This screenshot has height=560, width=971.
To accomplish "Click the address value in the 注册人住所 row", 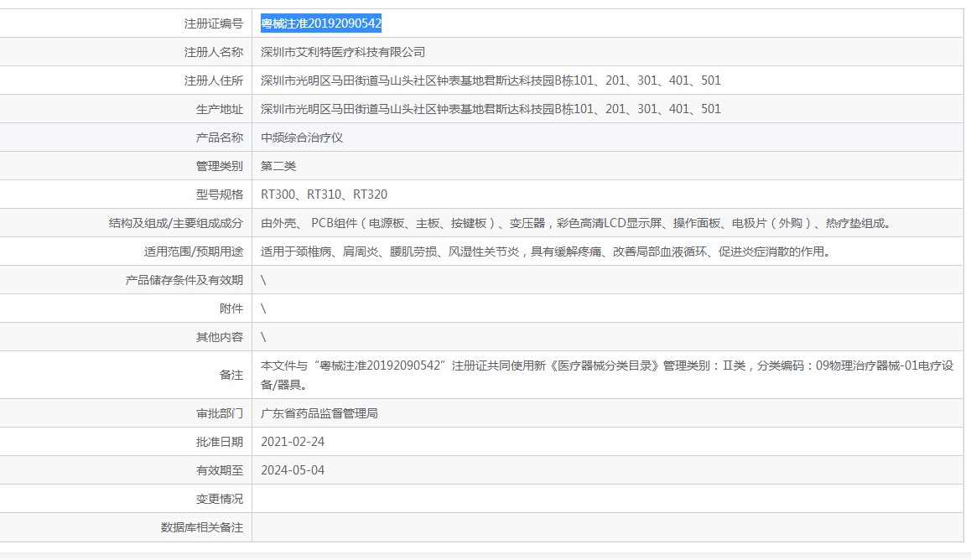I will (491, 80).
